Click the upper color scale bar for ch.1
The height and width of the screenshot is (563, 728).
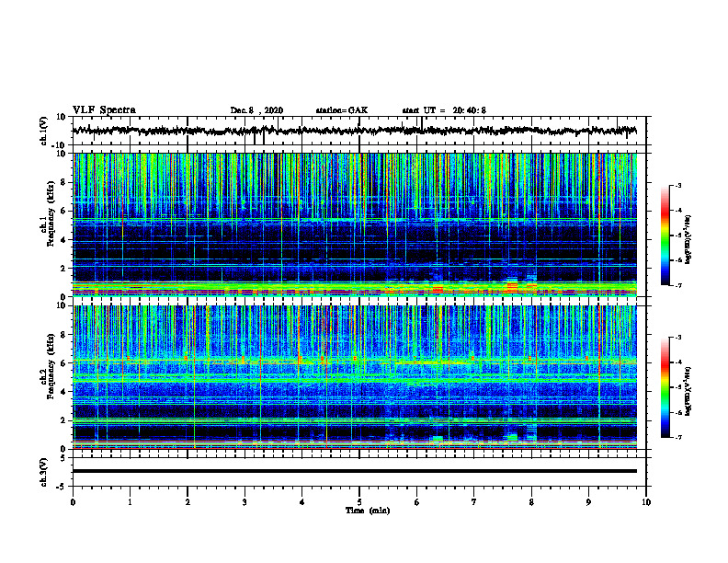point(665,236)
